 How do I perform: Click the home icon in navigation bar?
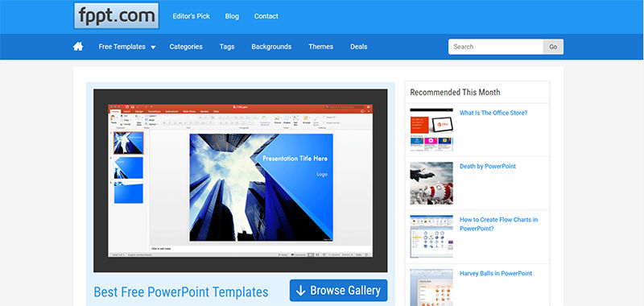[78, 47]
